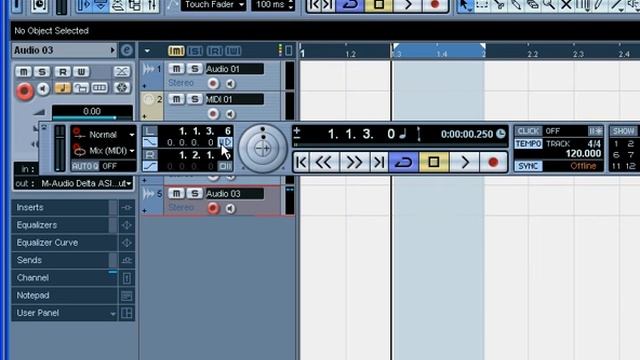This screenshot has height=360, width=640.
Task: Click the Notepad section icon
Action: click(127, 296)
